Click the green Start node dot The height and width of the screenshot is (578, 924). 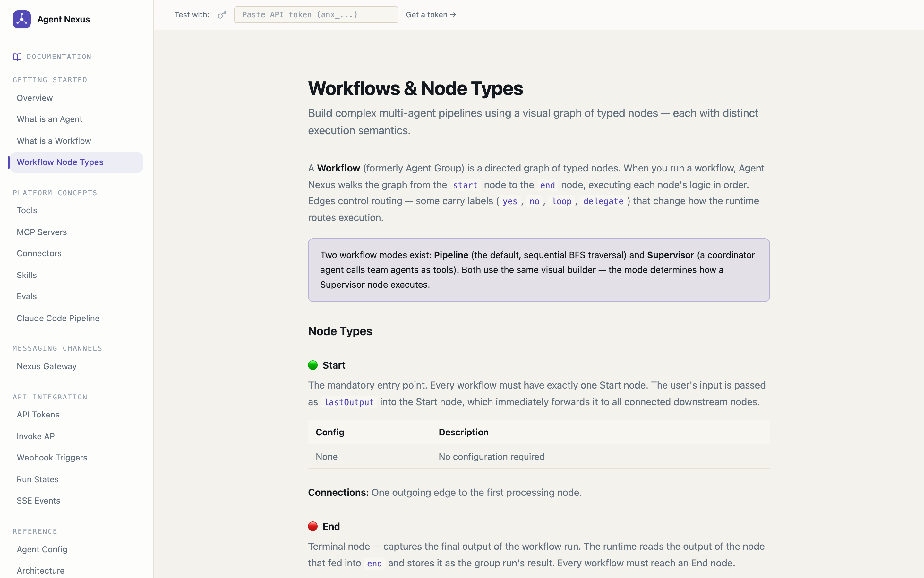coord(313,365)
